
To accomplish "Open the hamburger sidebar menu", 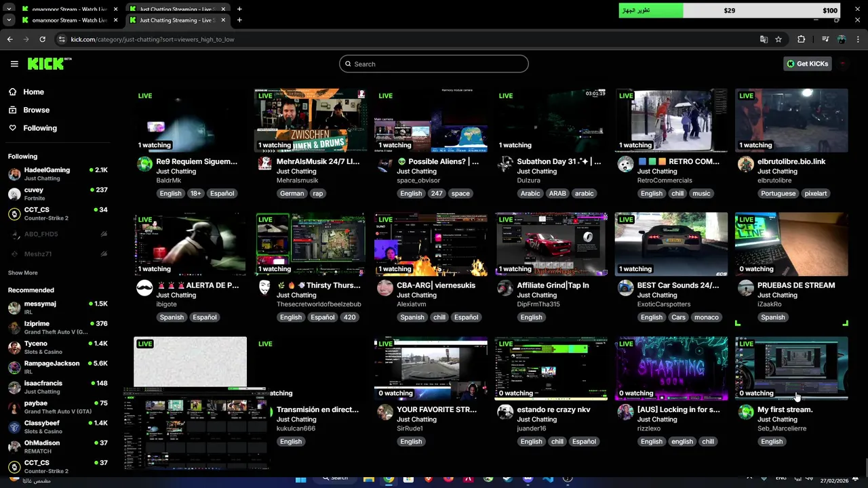I will 14,64.
